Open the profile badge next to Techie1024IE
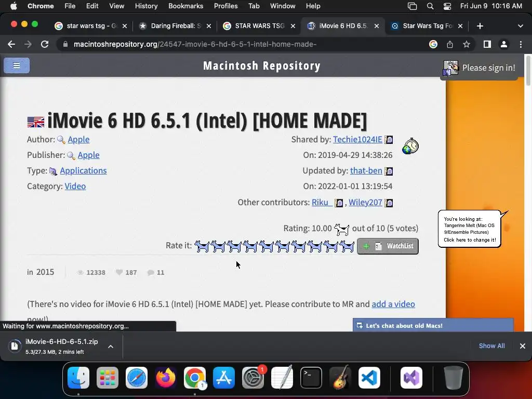The image size is (532, 399). tap(389, 140)
